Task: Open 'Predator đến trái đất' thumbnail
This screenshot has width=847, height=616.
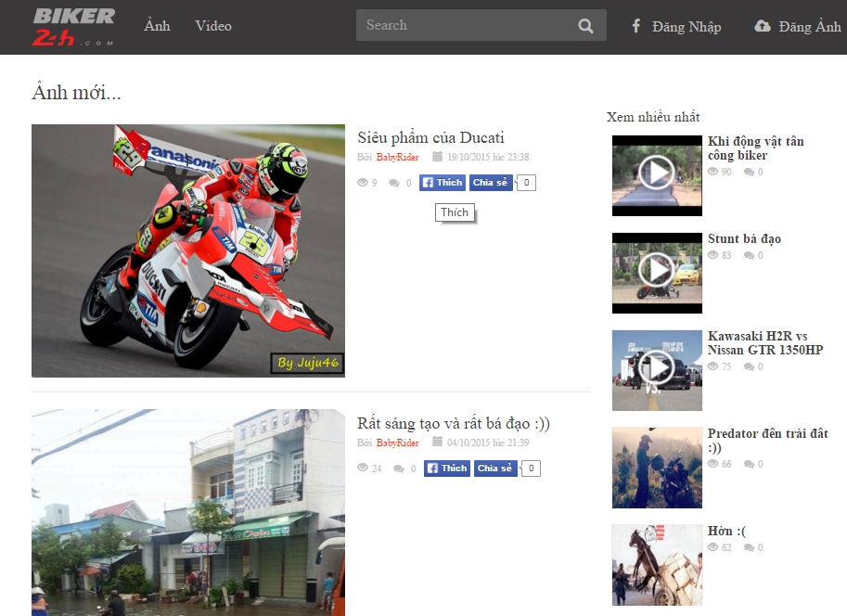Action: (x=657, y=468)
